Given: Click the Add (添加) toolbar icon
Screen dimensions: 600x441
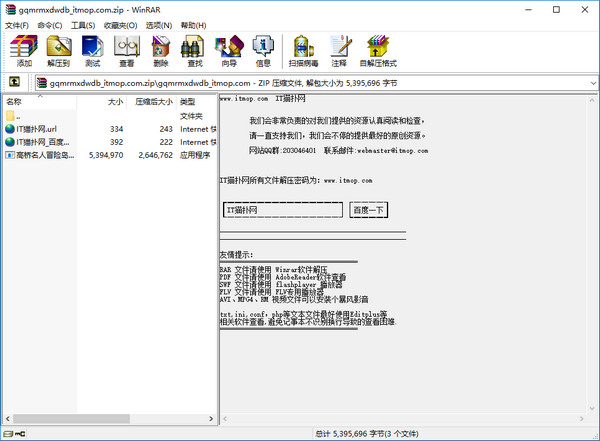Looking at the screenshot, I should 24,51.
